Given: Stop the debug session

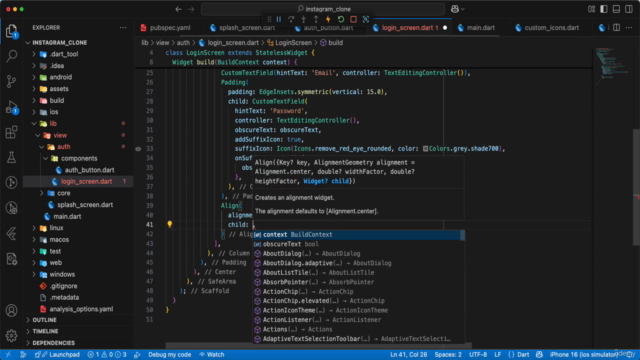Looking at the screenshot, I should [x=353, y=19].
